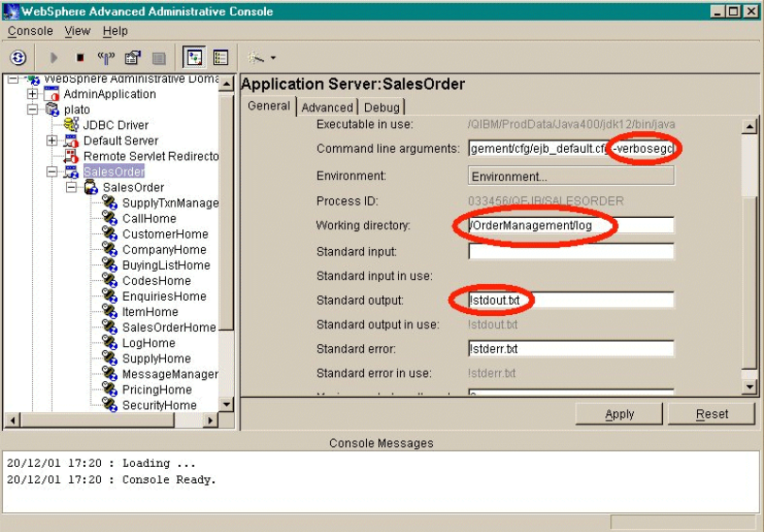Select the Type view toolbar icon
764x532 pixels.
pyautogui.click(x=221, y=58)
